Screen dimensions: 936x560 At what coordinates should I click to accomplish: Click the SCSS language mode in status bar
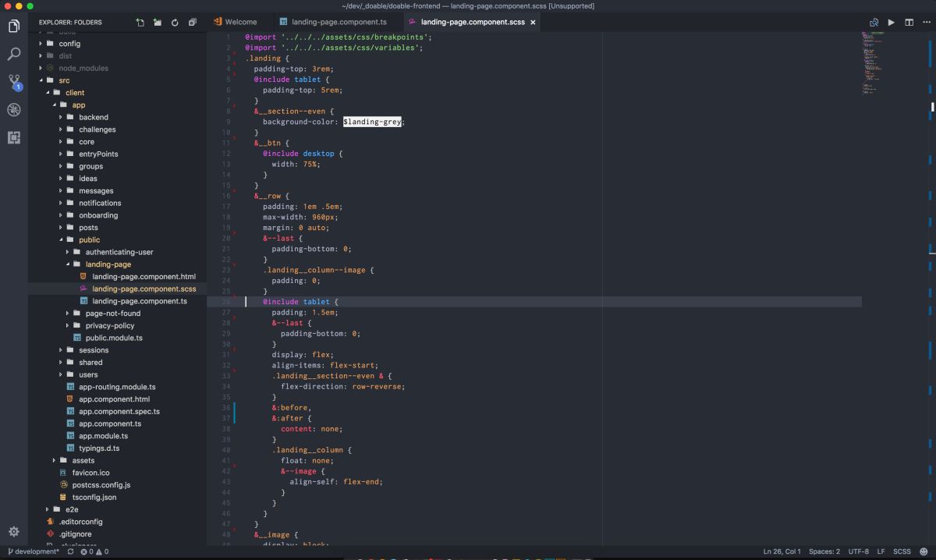(902, 551)
